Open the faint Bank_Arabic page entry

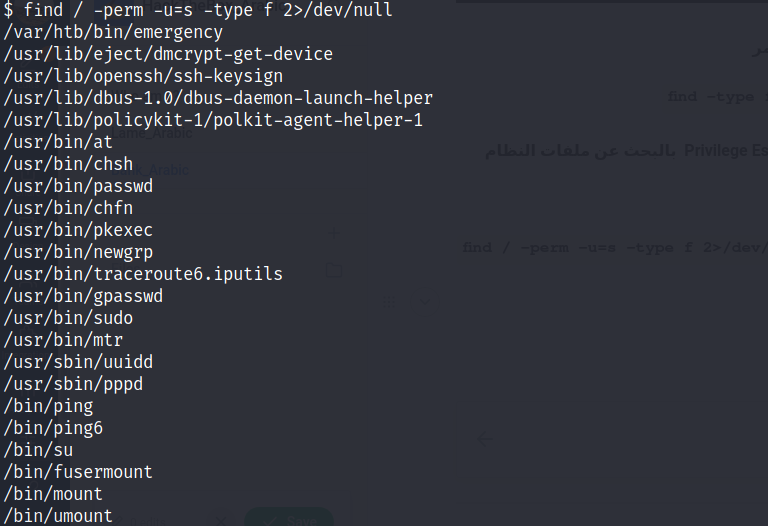[150, 170]
